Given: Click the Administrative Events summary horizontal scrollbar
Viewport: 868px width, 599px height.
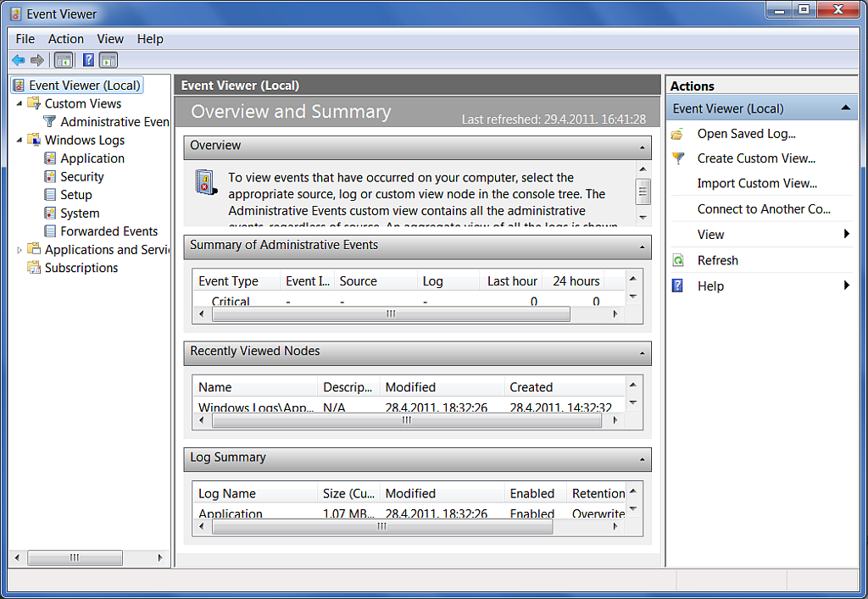Looking at the screenshot, I should [391, 314].
